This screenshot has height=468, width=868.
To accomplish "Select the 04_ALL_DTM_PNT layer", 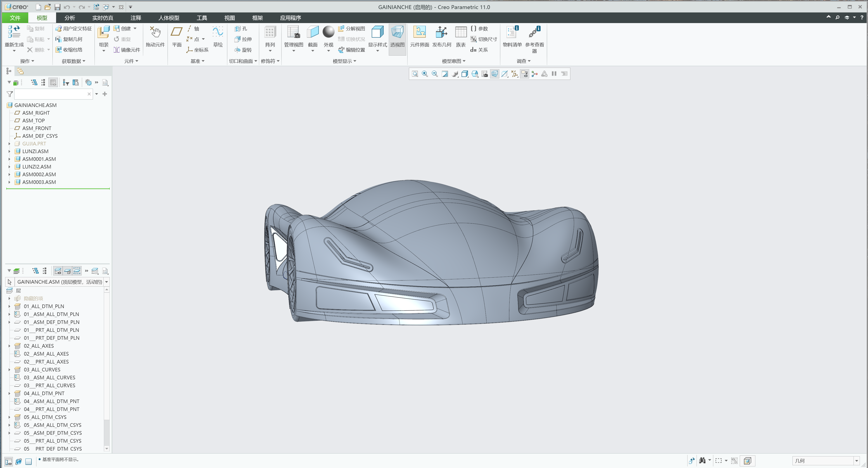I will (x=45, y=393).
